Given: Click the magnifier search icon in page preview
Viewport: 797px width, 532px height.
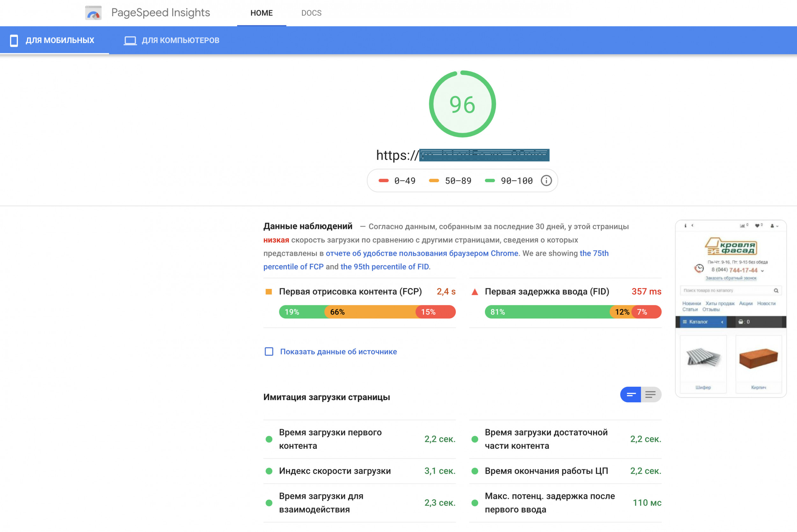Looking at the screenshot, I should tap(776, 291).
